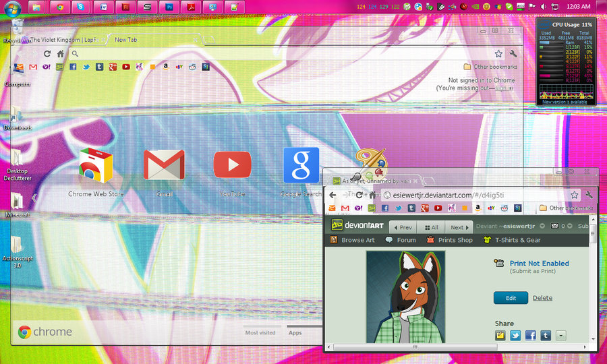Open wrench menu in deviantART window
Viewport: 607px width, 364px height.
point(589,195)
